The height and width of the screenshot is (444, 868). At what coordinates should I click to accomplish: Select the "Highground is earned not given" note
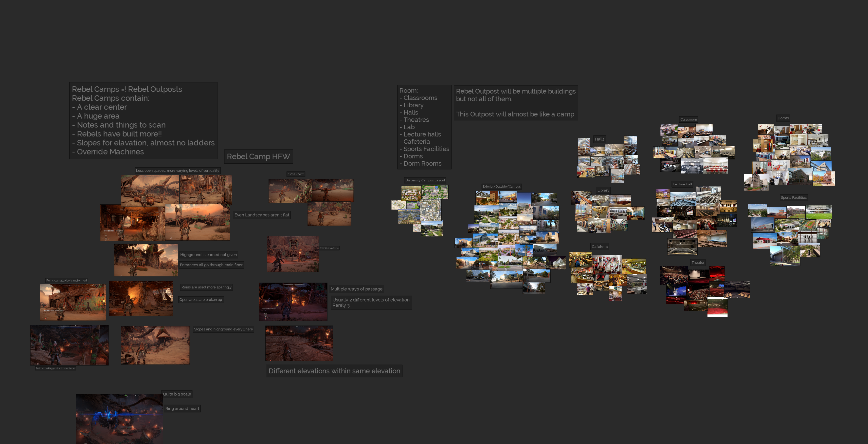pyautogui.click(x=209, y=254)
